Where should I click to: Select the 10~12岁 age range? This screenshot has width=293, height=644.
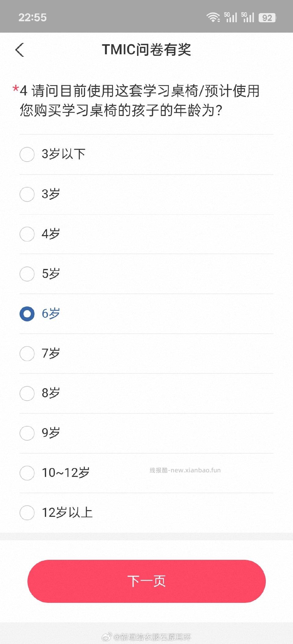tap(27, 473)
